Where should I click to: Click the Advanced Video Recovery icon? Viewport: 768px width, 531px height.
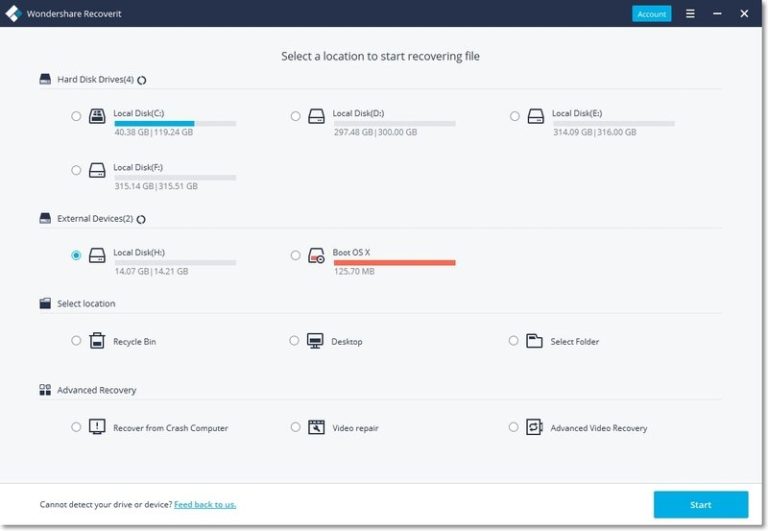tap(534, 427)
